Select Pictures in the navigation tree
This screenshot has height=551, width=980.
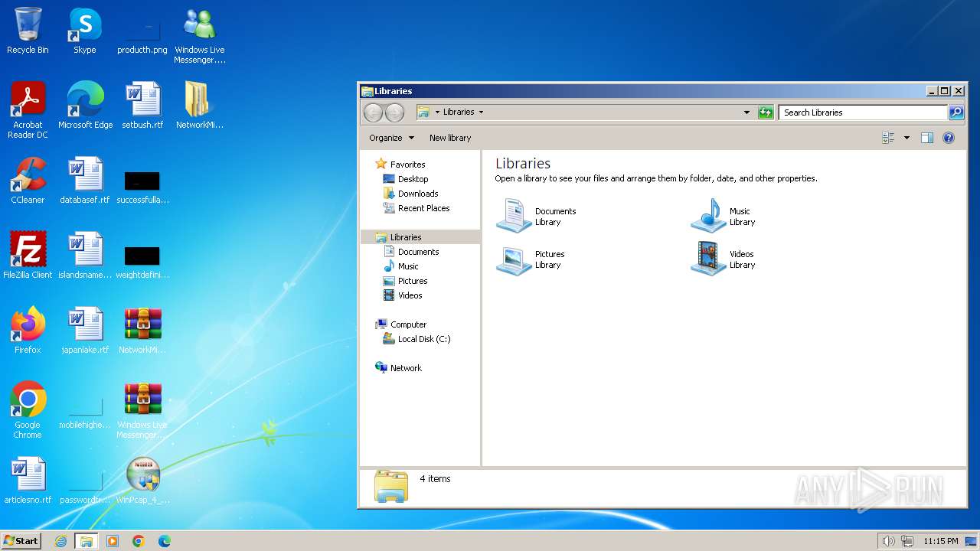[413, 281]
